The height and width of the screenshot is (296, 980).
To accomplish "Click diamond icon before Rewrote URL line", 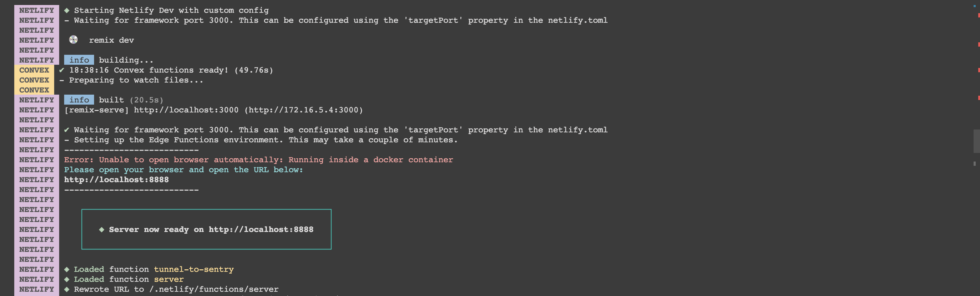I will (67, 289).
